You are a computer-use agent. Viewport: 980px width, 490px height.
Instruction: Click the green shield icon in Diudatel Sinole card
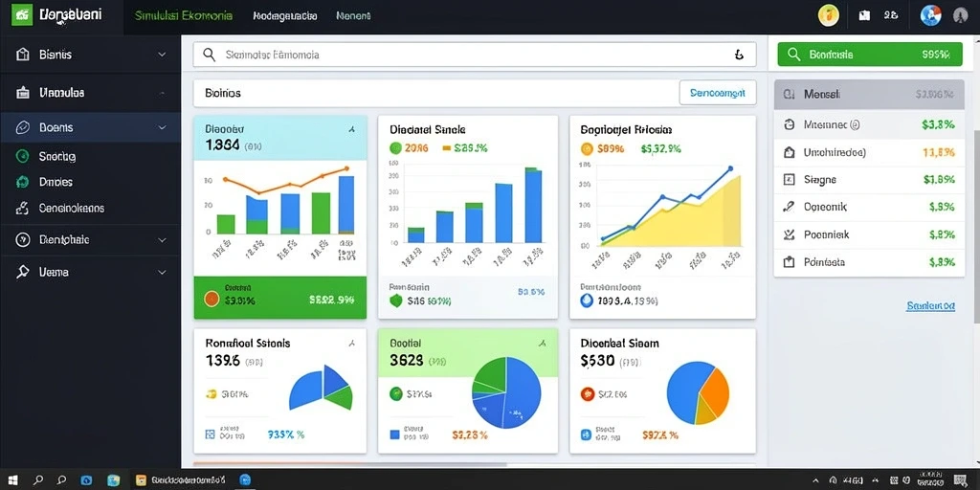pyautogui.click(x=395, y=301)
